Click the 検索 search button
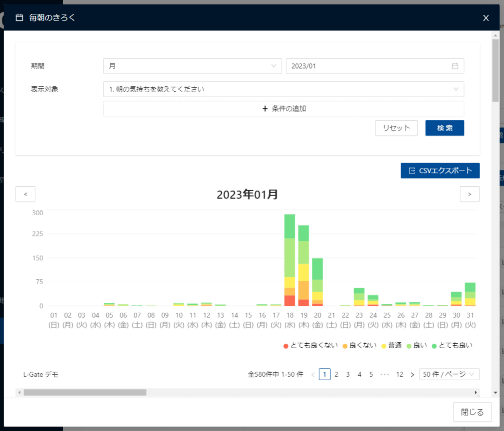504x431 pixels. click(x=444, y=128)
